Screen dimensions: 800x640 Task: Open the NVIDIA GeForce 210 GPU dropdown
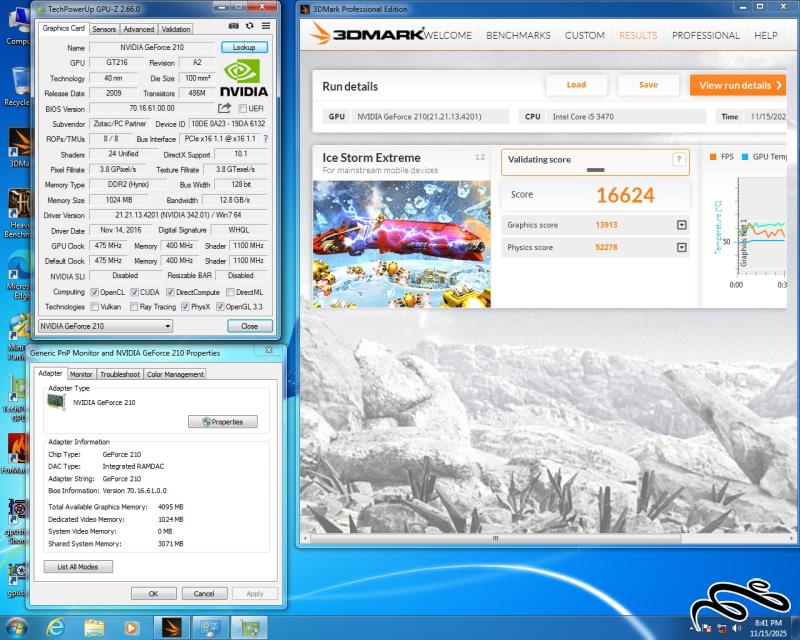105,326
